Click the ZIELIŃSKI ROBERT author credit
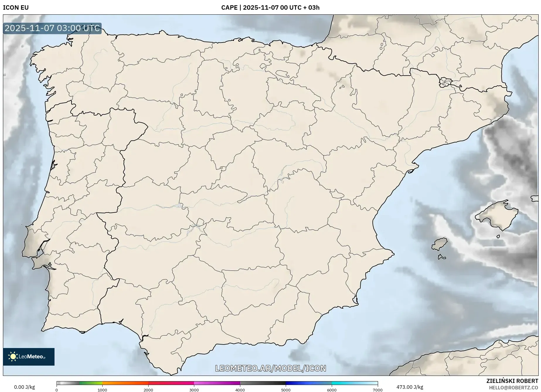Viewport: 541px width, 392px height. [x=512, y=381]
